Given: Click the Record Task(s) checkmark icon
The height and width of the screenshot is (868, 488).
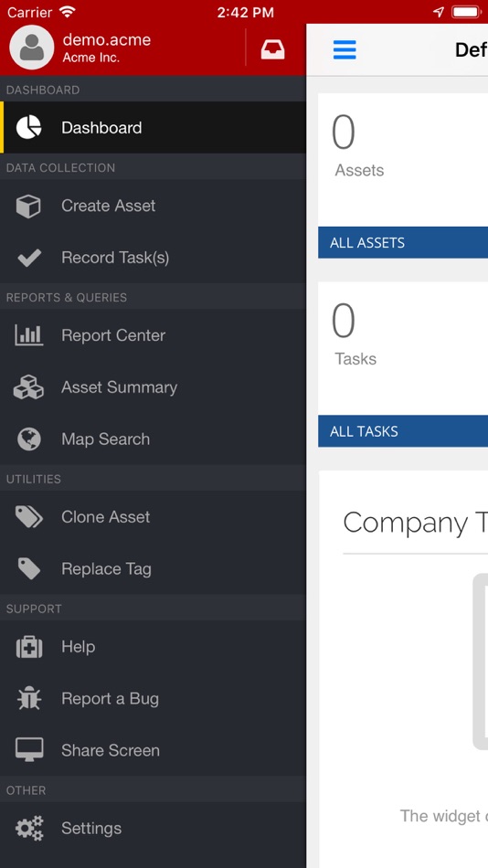Looking at the screenshot, I should tap(29, 258).
